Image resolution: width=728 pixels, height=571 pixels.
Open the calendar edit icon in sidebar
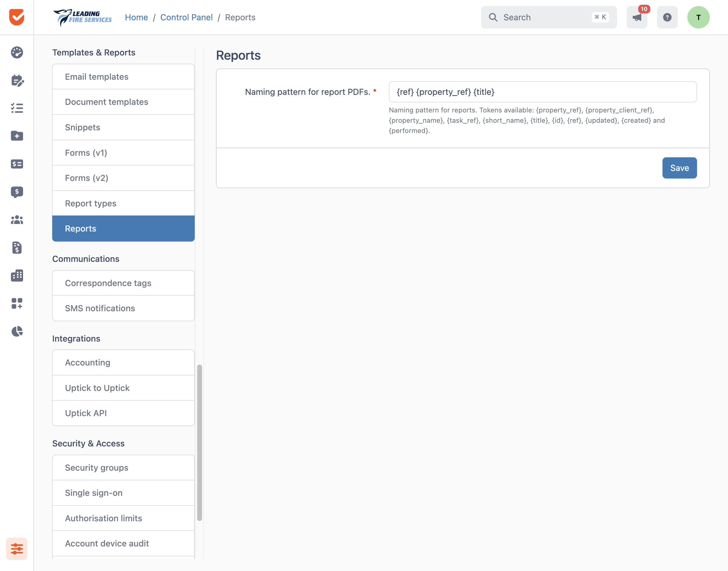coord(17,80)
